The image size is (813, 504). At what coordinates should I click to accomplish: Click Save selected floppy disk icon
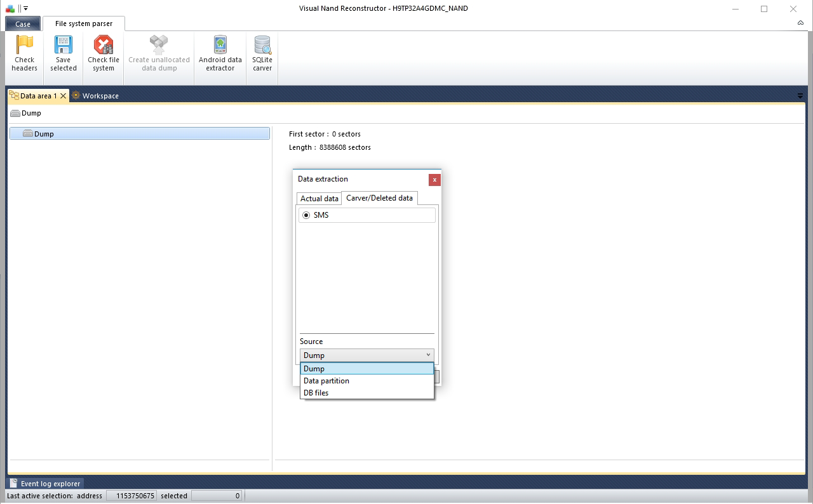64,45
